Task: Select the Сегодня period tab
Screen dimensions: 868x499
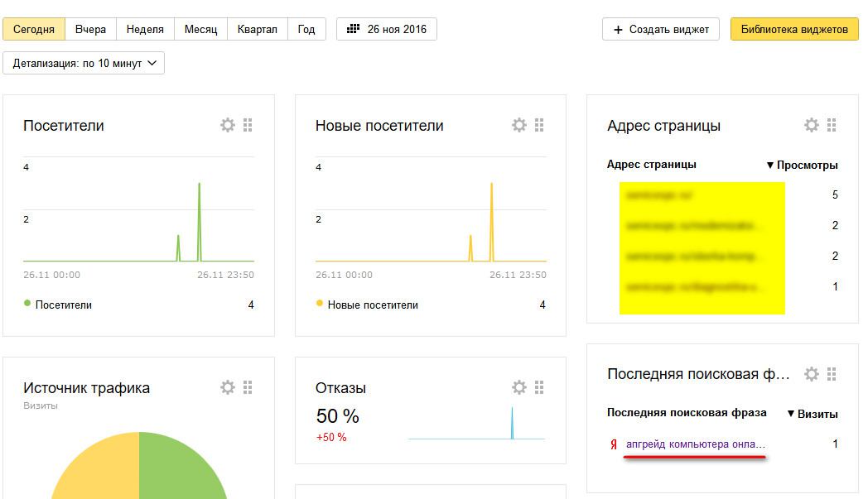Action: click(34, 29)
